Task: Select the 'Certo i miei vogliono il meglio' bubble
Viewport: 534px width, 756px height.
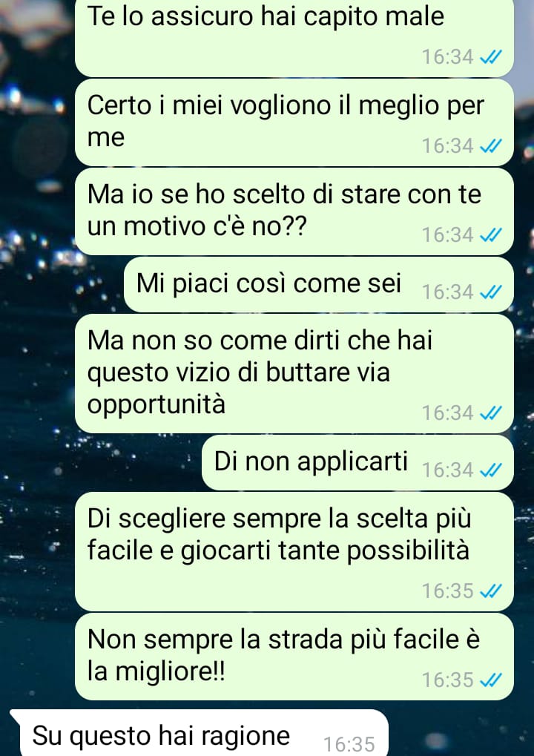Action: [x=294, y=122]
